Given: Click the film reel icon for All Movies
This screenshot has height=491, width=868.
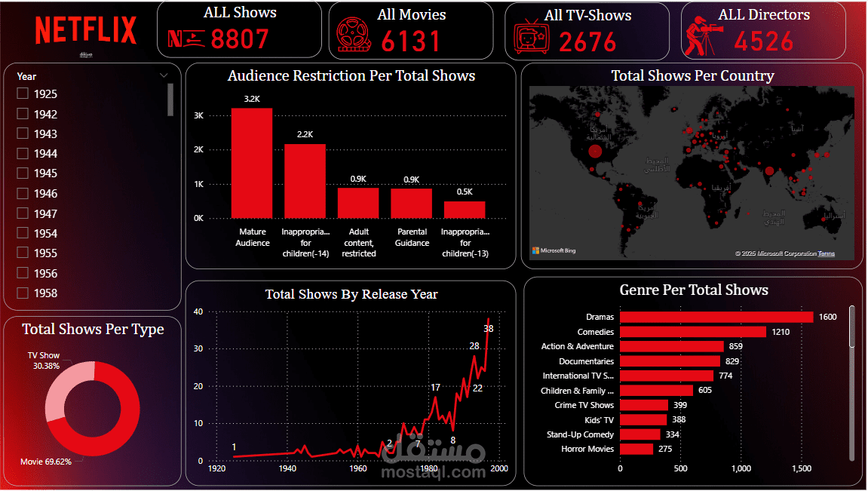Looking at the screenshot, I should point(353,35).
